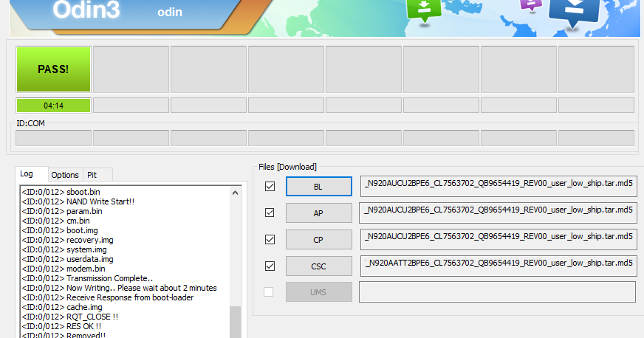Screen dimensions: 644x338
Task: Click the green download icon in banner
Action: [424, 10]
